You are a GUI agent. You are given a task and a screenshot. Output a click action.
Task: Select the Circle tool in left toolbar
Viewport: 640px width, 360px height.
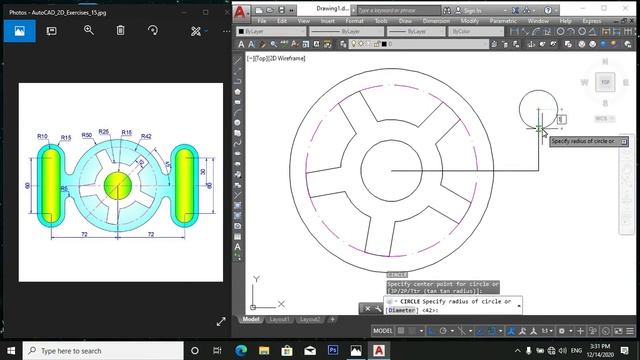(238, 122)
